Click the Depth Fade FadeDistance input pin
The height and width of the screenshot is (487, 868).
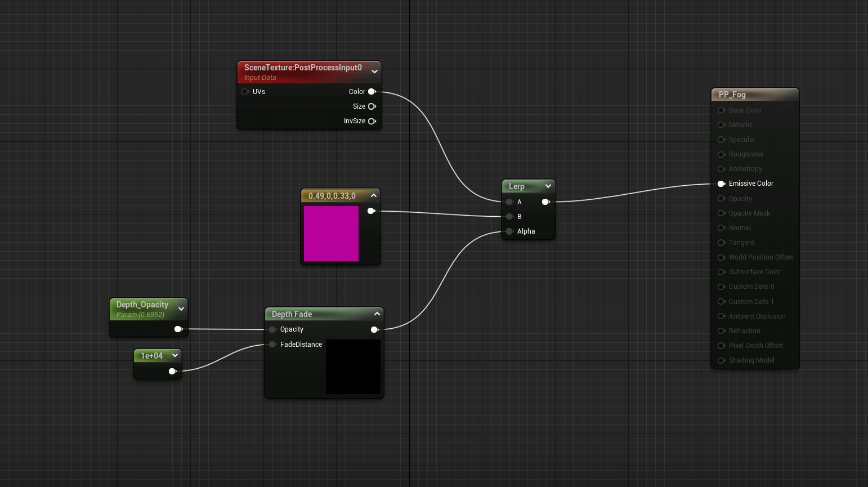(272, 345)
